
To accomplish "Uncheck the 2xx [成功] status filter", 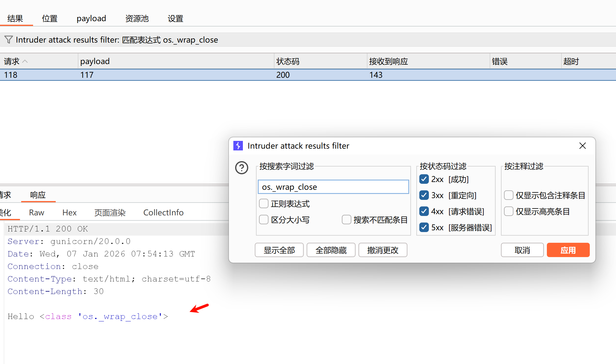I will point(424,179).
